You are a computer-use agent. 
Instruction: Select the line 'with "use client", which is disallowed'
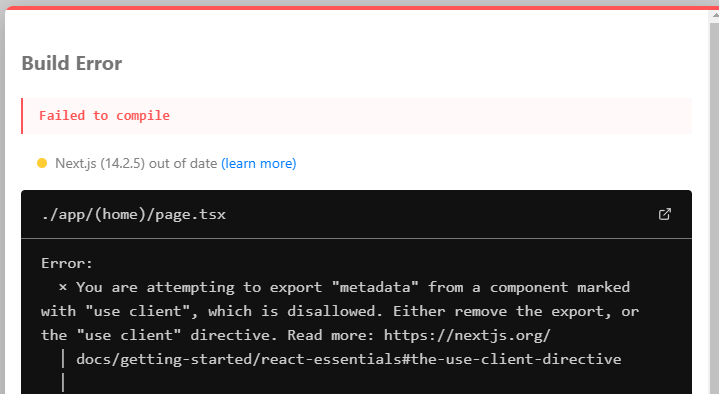[340, 311]
